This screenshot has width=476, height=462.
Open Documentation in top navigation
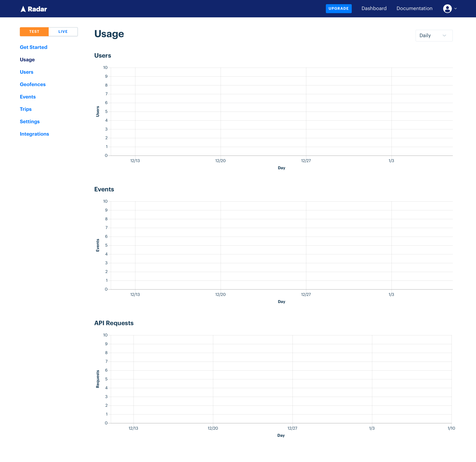coord(414,9)
